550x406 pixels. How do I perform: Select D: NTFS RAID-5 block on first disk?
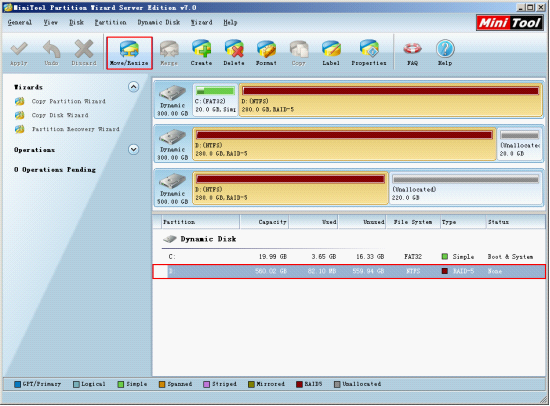(x=391, y=100)
